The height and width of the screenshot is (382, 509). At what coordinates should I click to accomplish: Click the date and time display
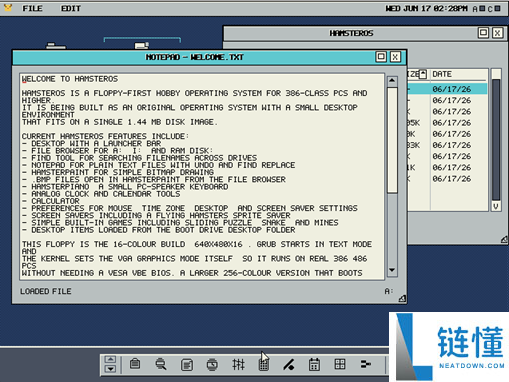click(426, 8)
